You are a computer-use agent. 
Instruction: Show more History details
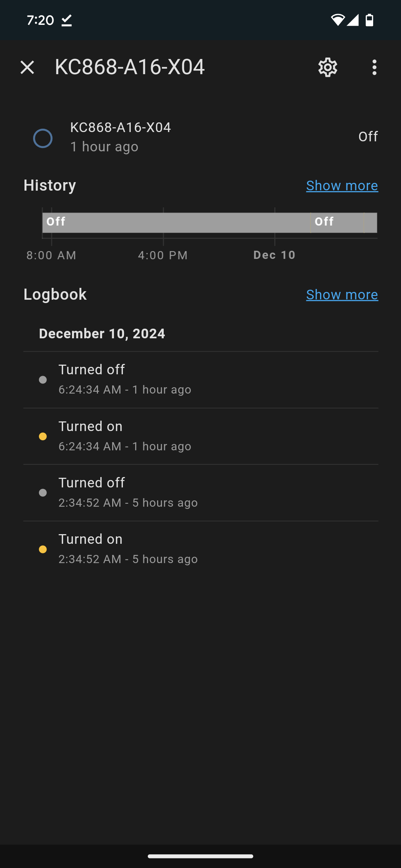342,185
